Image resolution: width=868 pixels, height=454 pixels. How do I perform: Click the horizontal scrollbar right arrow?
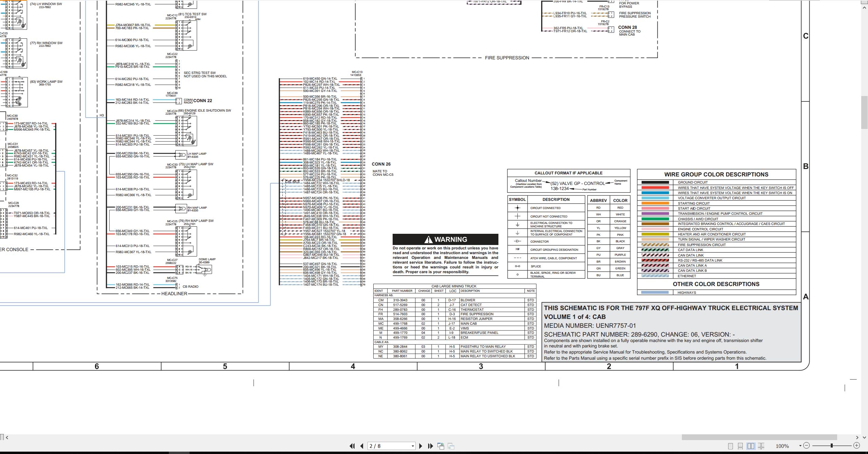[x=857, y=437]
